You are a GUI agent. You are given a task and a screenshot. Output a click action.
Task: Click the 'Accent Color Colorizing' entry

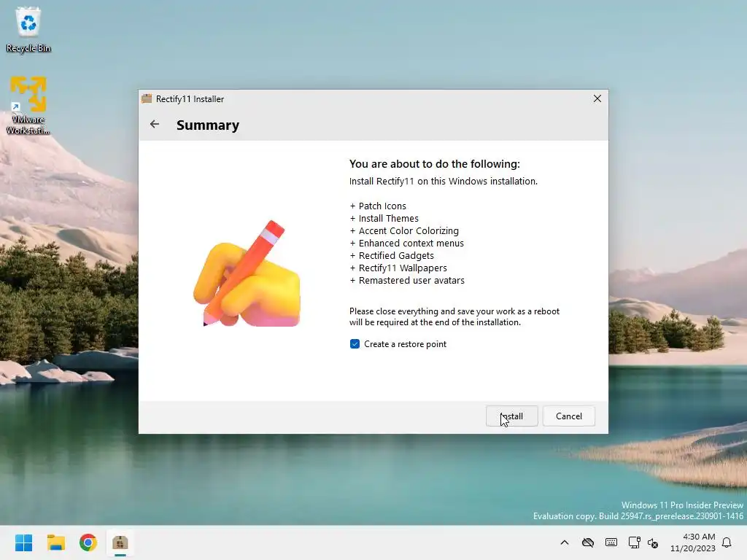click(404, 230)
